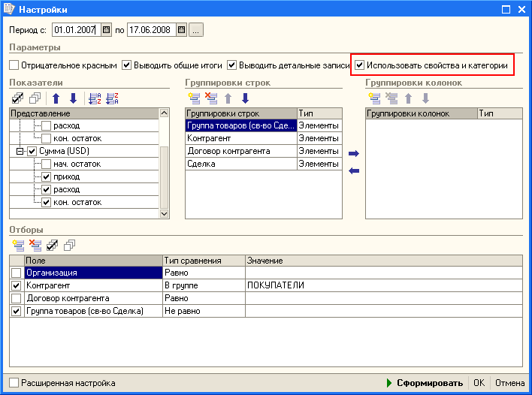Click add filter icon in Отборы toolbar
Image resolution: width=532 pixels, height=395 pixels.
tap(18, 244)
